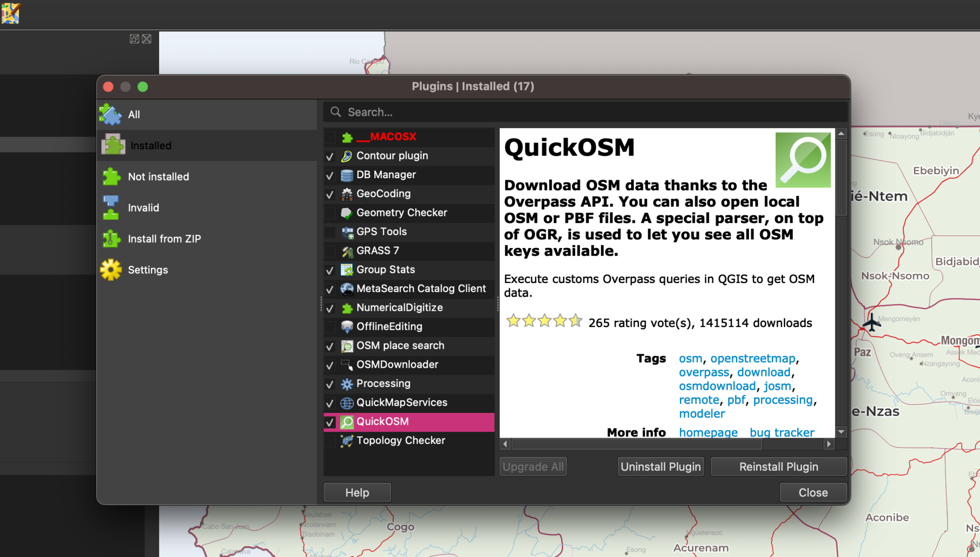Click the yellow Settings gear in sidebar
The height and width of the screenshot is (557, 980).
[x=111, y=270]
